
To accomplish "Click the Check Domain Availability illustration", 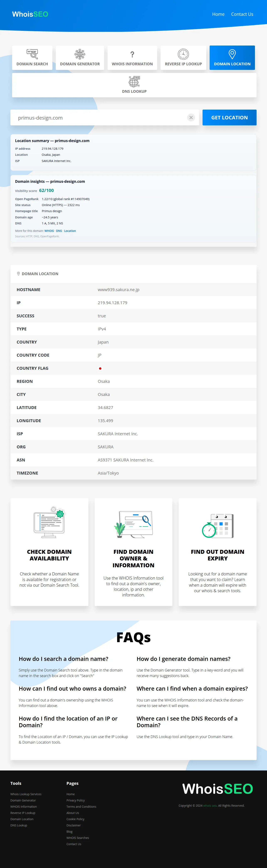I will (49, 522).
